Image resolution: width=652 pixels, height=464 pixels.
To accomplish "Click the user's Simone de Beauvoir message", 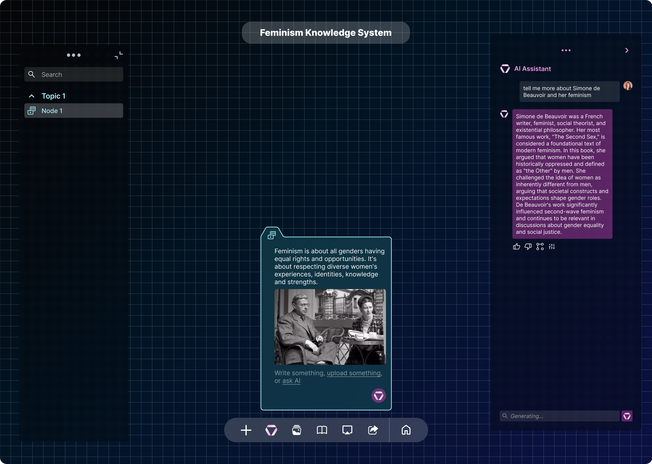I will pos(569,91).
